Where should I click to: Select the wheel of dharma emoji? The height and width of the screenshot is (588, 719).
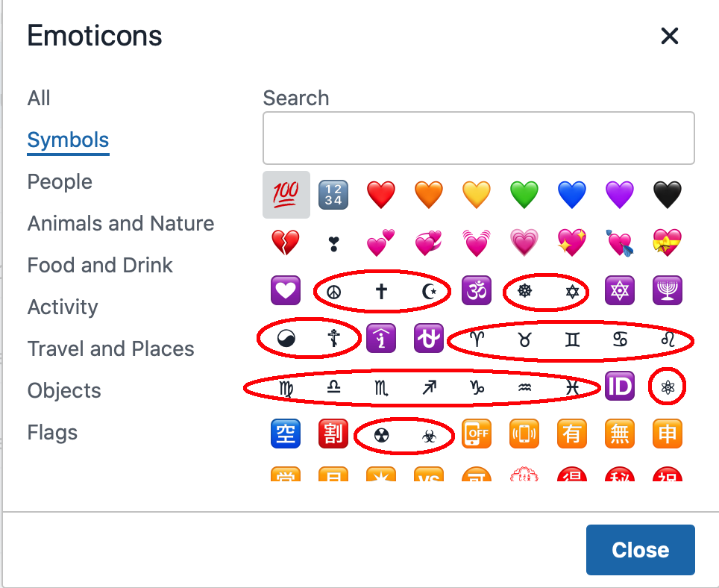524,291
